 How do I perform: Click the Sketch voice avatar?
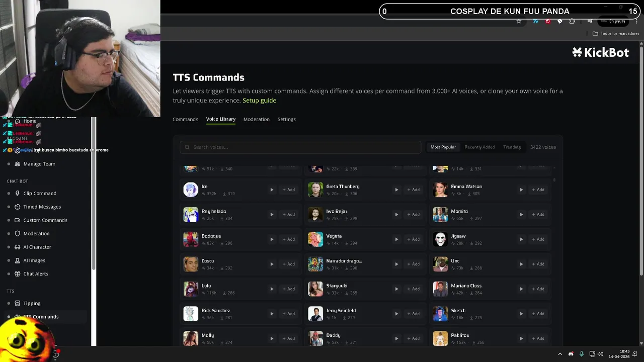440,314
